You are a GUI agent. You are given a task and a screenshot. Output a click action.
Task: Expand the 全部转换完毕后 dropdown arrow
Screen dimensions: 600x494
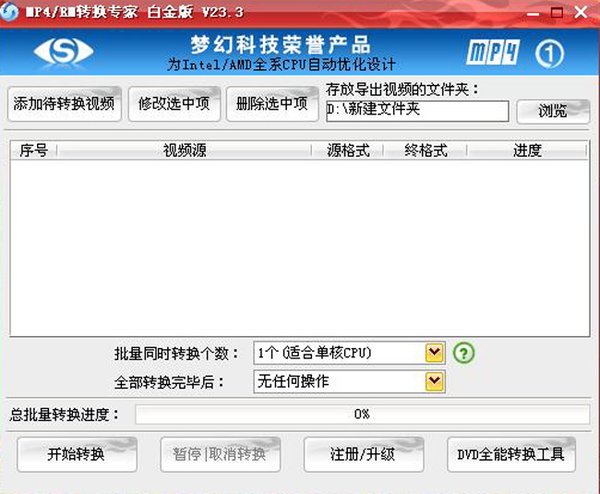[x=434, y=381]
